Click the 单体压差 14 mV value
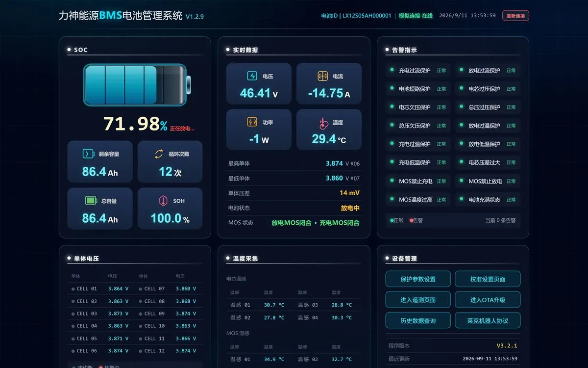 pyautogui.click(x=349, y=193)
